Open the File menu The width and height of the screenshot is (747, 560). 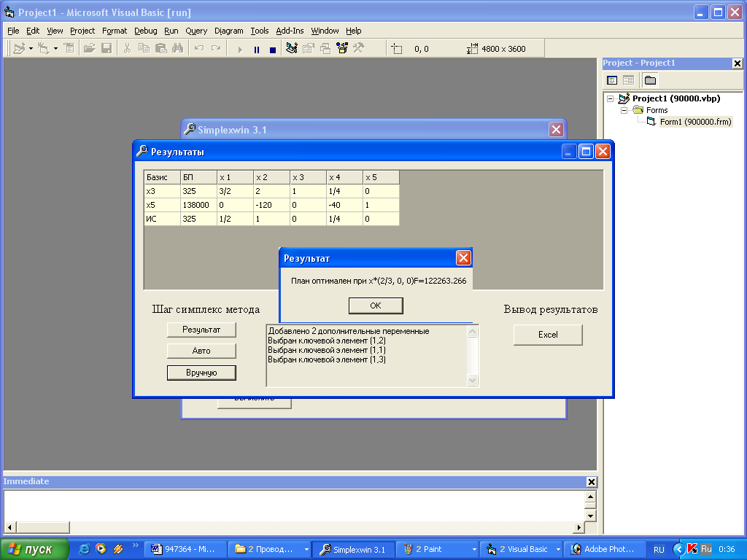pyautogui.click(x=13, y=31)
